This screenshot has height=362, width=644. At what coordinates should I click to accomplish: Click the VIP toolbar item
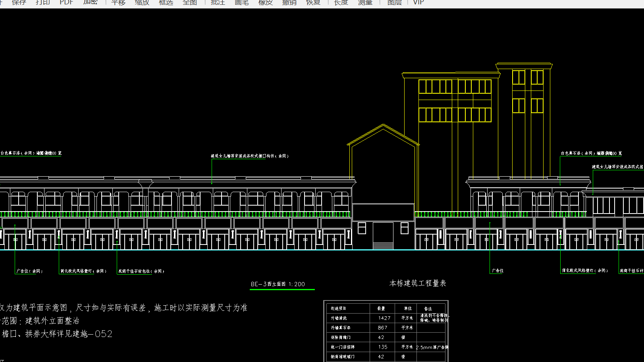coord(418,2)
